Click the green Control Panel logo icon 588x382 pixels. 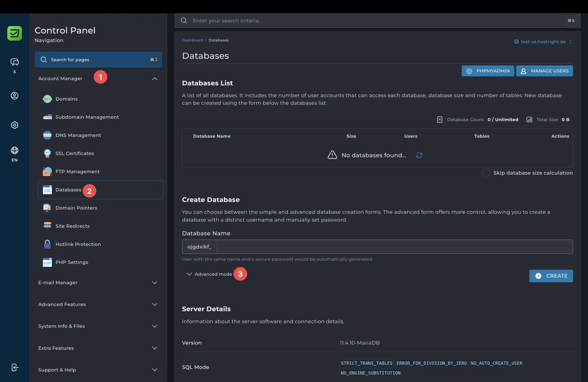pyautogui.click(x=14, y=33)
